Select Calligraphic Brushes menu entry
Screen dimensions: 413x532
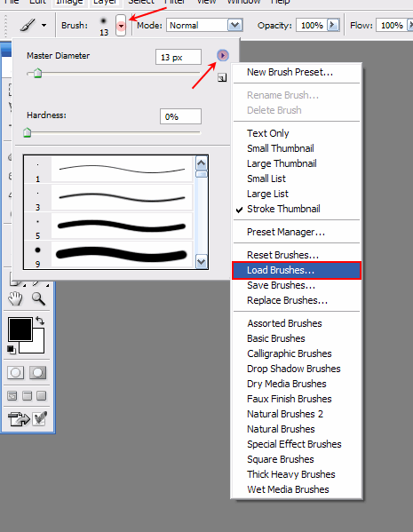point(290,353)
